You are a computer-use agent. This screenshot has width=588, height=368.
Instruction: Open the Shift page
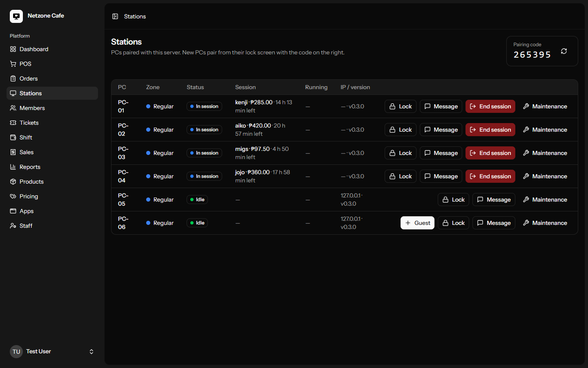coord(52,137)
